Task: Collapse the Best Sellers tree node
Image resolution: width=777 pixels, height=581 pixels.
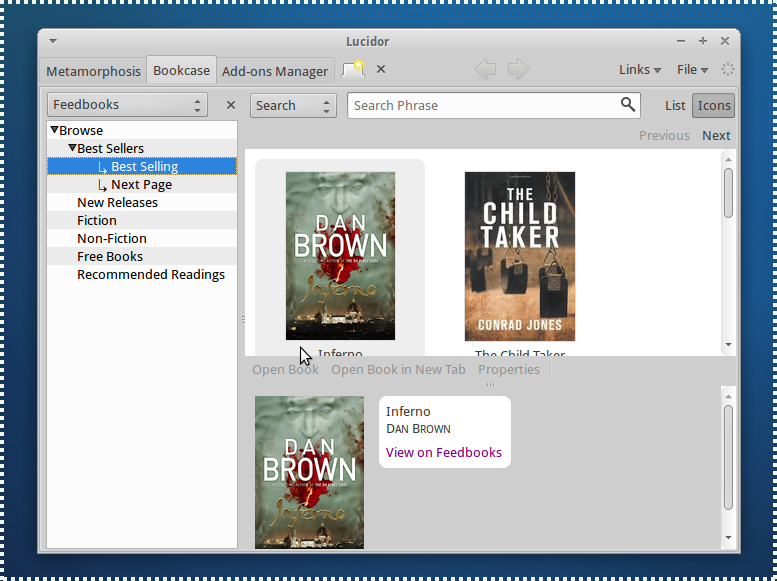Action: (x=72, y=148)
